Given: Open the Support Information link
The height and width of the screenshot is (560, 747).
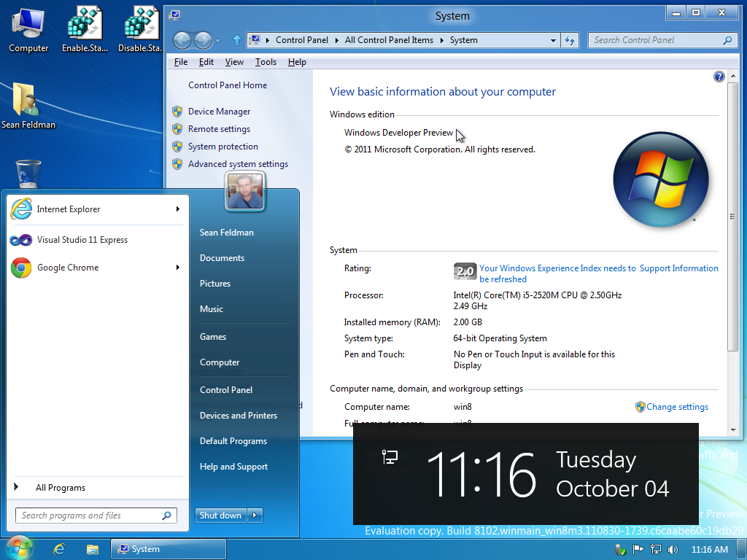Looking at the screenshot, I should pos(679,268).
